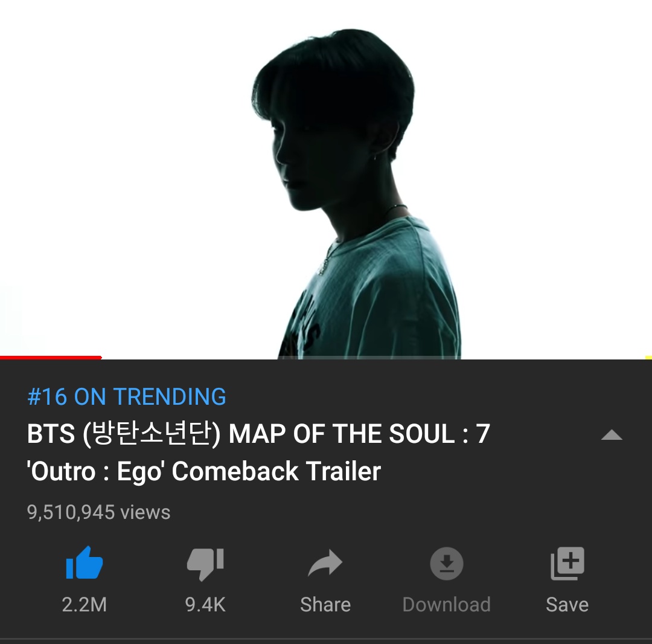Click the Save to playlist icon
Image resolution: width=652 pixels, height=644 pixels.
point(567,564)
